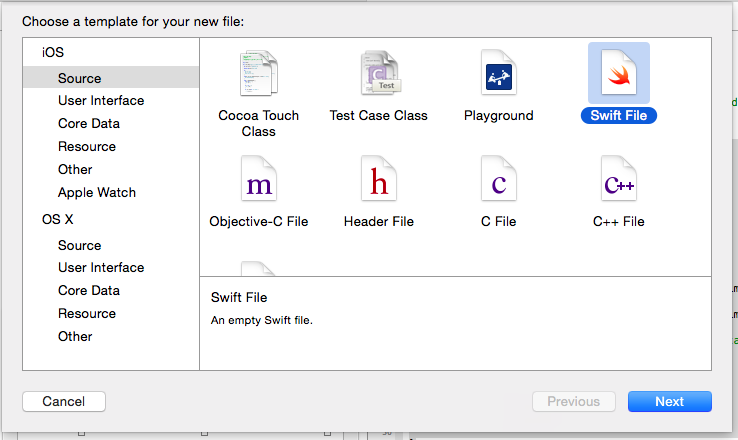The width and height of the screenshot is (738, 440).
Task: Select the Cocoa Touch Class template icon
Action: point(258,73)
